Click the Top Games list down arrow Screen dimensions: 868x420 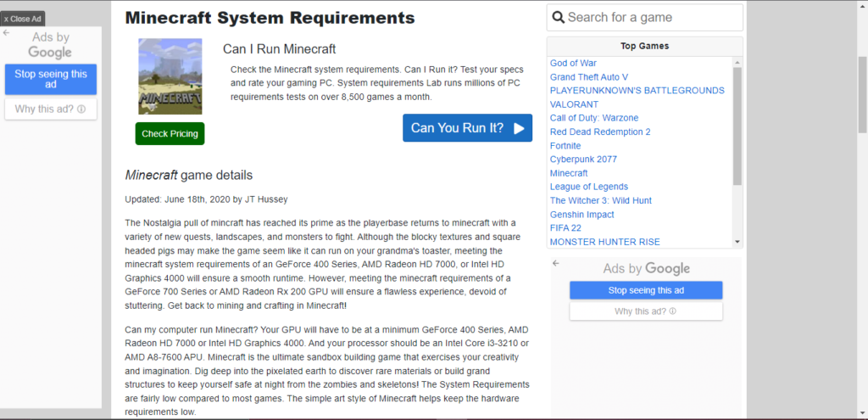pos(737,242)
